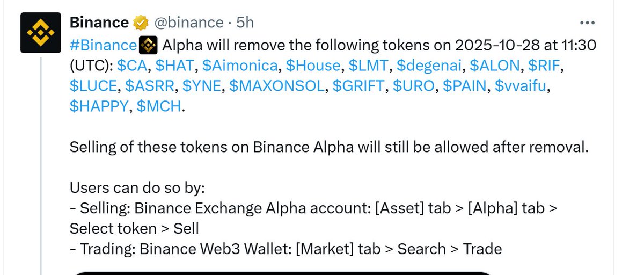Click the gold verified badge
Screen dimensions: 644x275
(x=141, y=23)
